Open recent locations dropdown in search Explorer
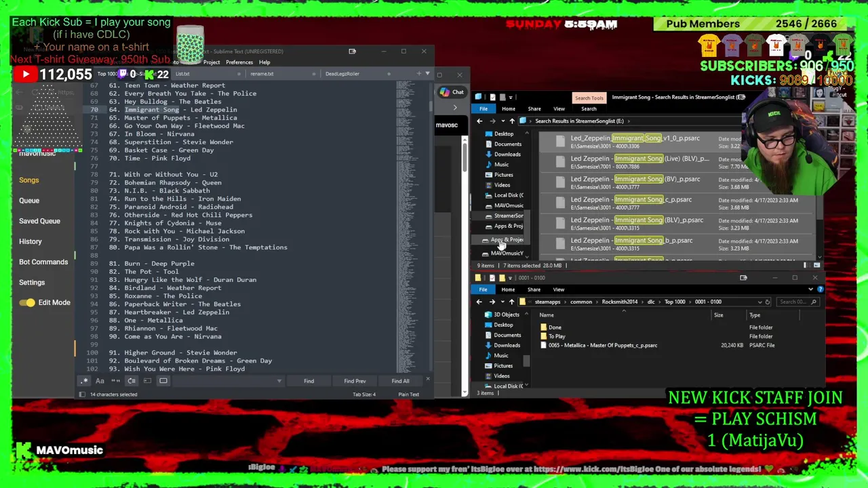 (x=502, y=121)
